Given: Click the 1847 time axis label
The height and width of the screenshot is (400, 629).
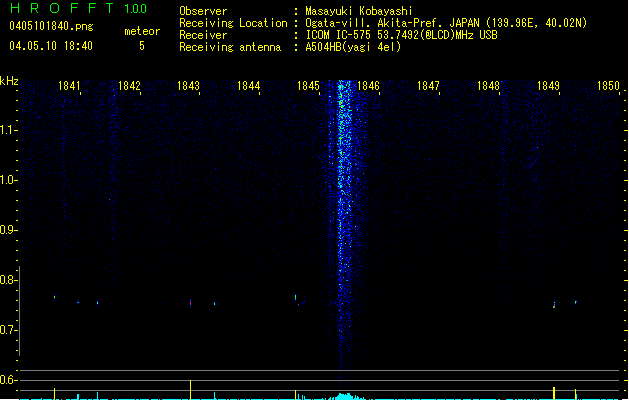Looking at the screenshot, I should [x=428, y=86].
